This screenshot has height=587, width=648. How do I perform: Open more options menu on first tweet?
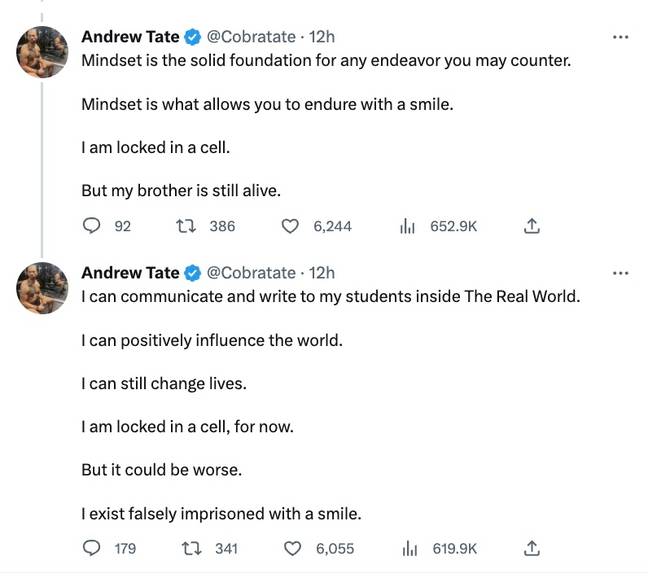pyautogui.click(x=620, y=37)
